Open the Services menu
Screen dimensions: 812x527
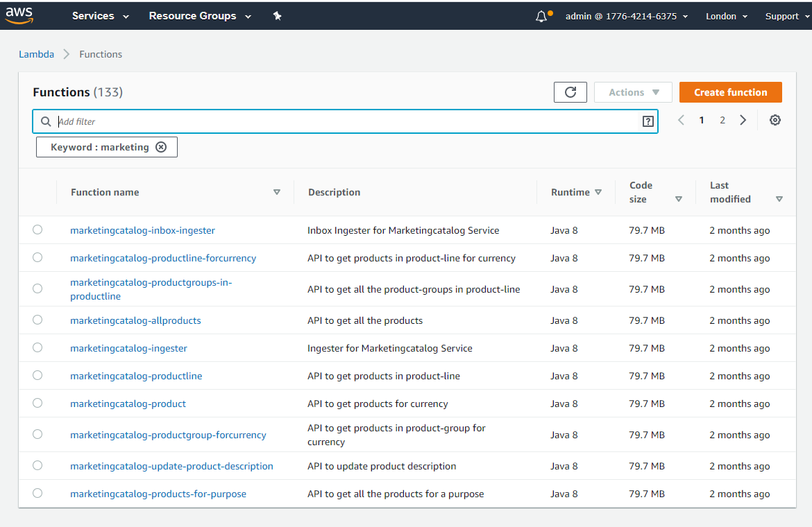click(x=101, y=16)
